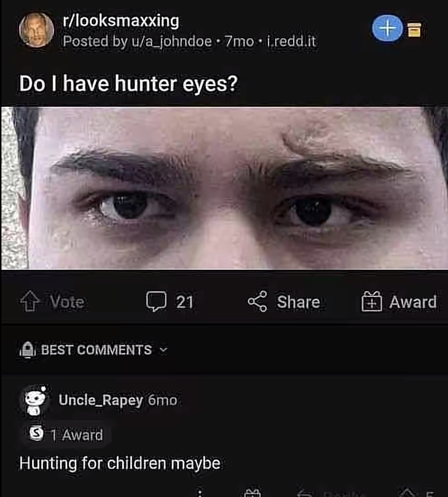The image size is (448, 497).
Task: Expand the Best Comments sort dropdown
Action: [x=97, y=350]
